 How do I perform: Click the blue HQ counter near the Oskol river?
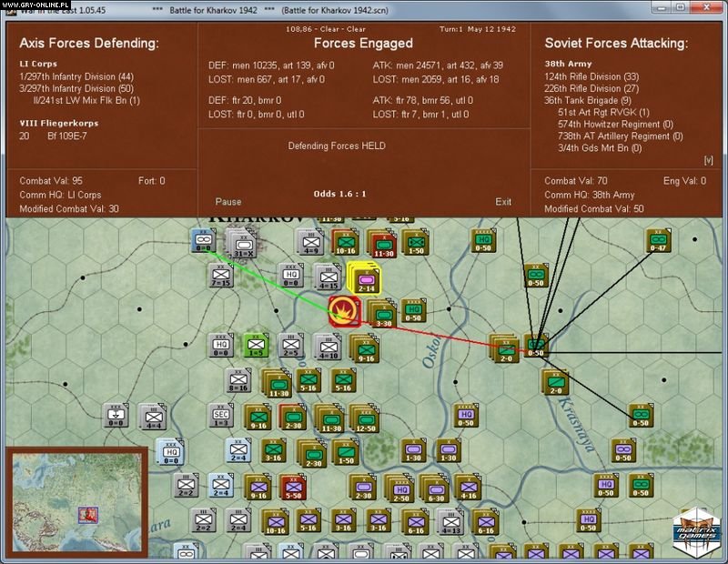click(171, 453)
